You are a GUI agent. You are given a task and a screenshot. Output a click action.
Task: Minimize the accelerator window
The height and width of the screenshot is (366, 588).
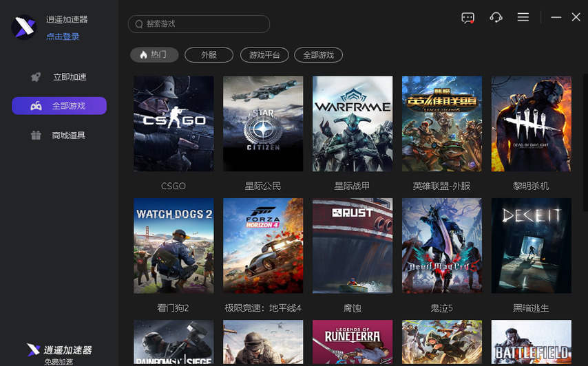(x=556, y=17)
